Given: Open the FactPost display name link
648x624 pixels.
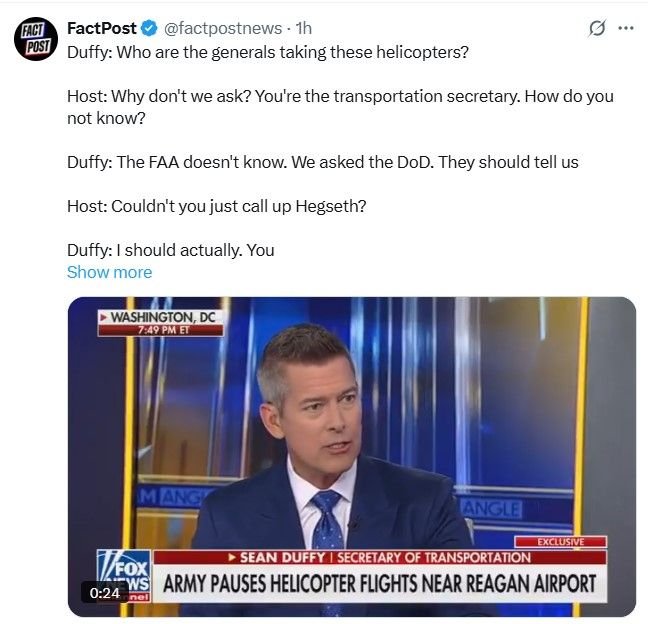Looking at the screenshot, I should click(x=102, y=29).
